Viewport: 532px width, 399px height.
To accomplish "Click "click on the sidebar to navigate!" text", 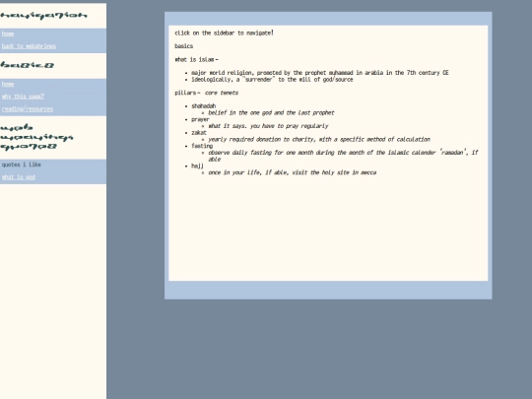I will 224,33.
